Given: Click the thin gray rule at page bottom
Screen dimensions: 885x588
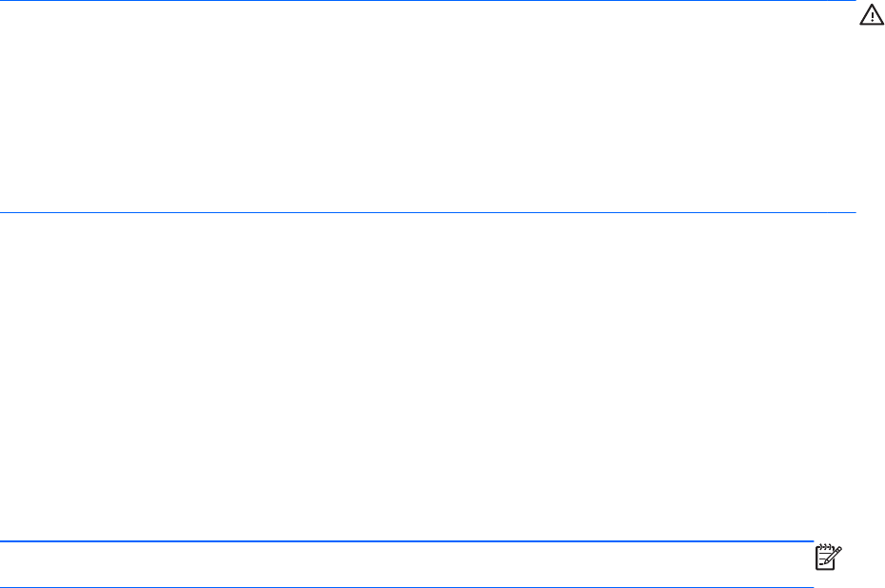Looking at the screenshot, I should tap(406, 586).
